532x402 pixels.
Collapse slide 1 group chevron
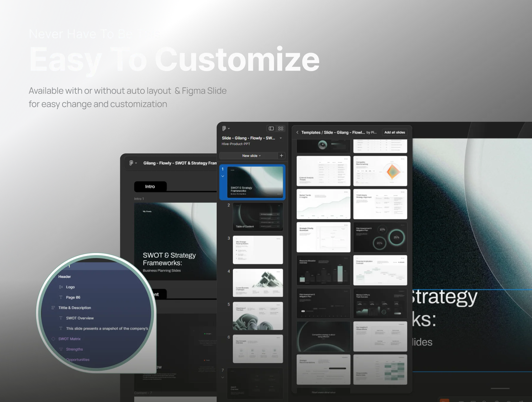click(x=223, y=176)
